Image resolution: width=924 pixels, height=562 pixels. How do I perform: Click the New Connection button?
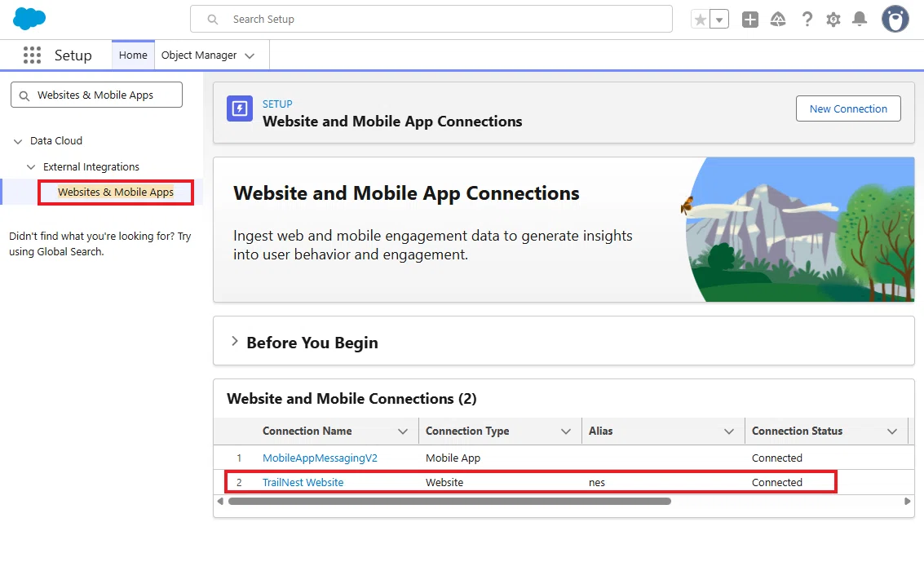[848, 108]
